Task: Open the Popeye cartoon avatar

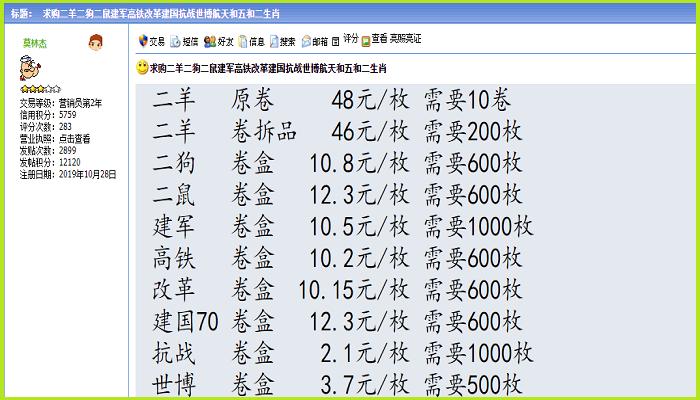Action: tap(29, 68)
